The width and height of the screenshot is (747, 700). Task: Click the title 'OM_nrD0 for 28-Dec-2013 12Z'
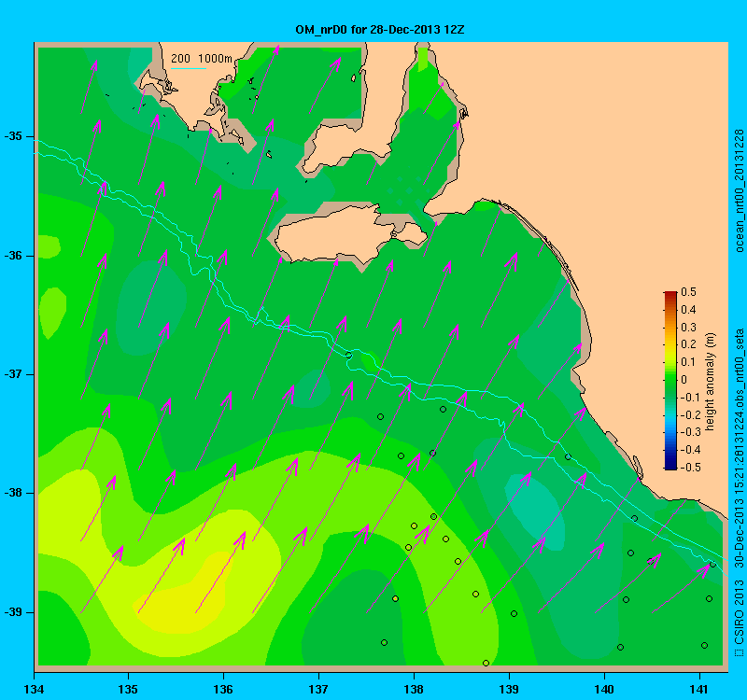point(380,30)
